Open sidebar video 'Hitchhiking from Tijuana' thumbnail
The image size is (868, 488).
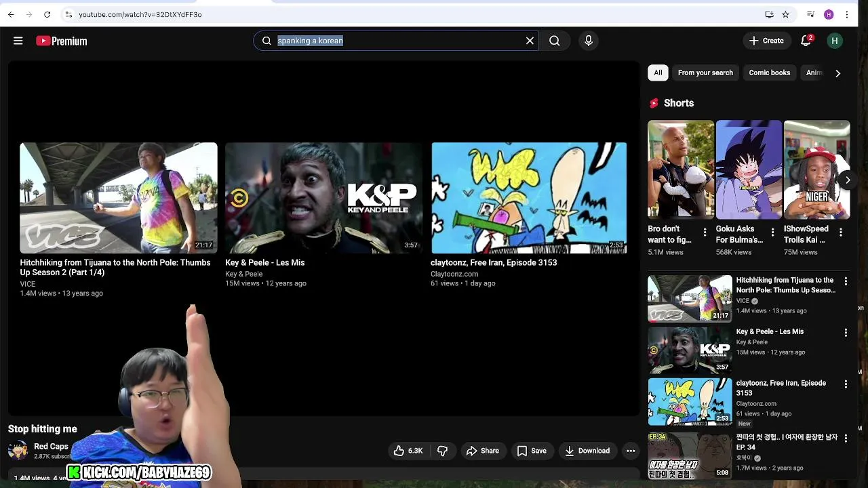[x=690, y=298]
